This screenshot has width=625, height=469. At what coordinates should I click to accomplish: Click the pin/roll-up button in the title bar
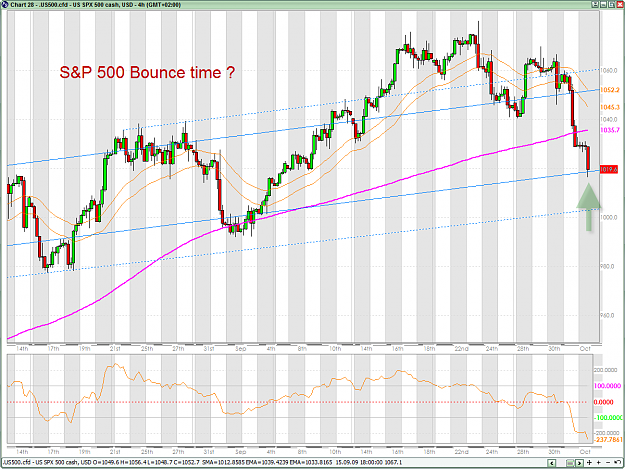(x=594, y=4)
